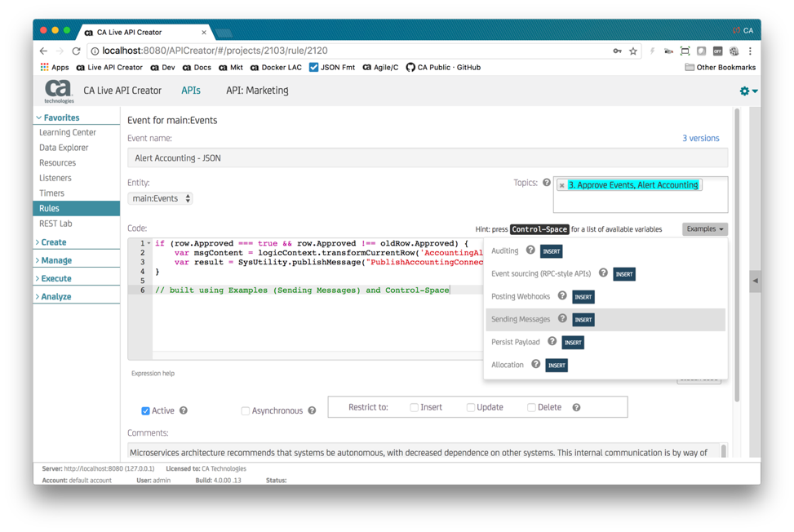
Task: Click help icon next to Asynchronous
Action: [x=312, y=410]
